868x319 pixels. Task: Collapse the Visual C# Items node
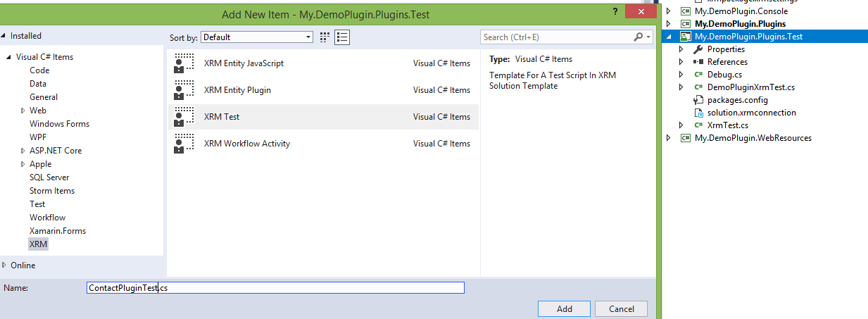[9, 57]
